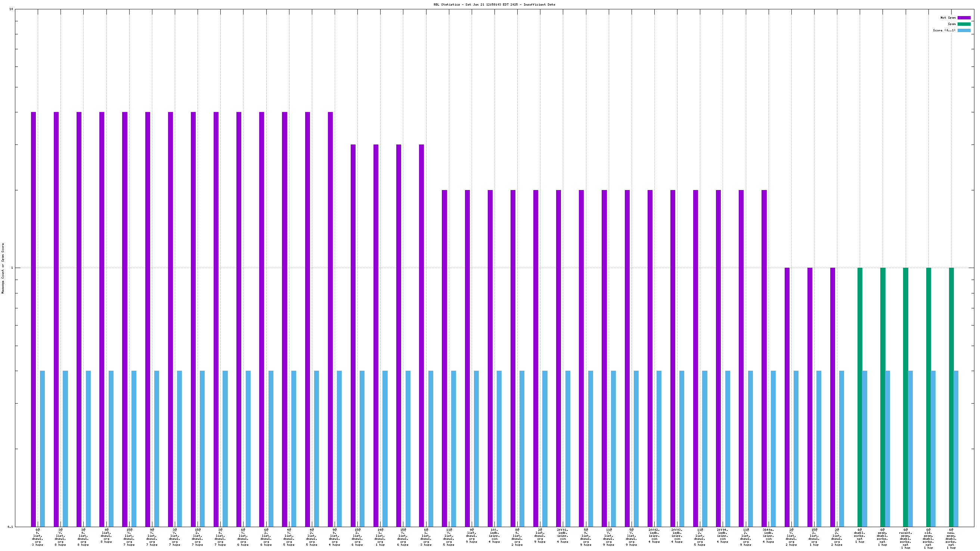
Task: Click the 'Score (0..1)' legend text
Action: tap(944, 30)
